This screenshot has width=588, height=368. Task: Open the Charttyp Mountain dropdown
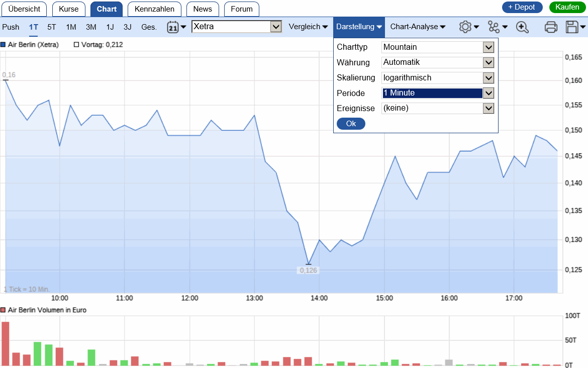point(488,47)
